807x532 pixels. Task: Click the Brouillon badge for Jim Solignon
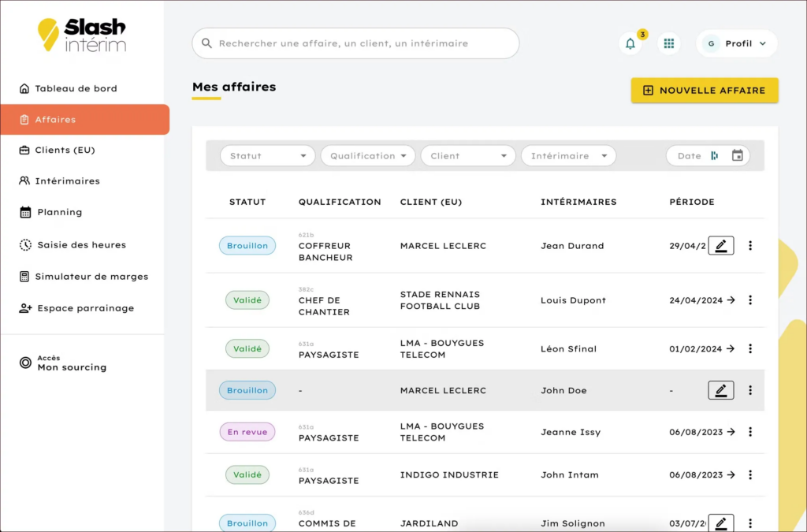[247, 523]
